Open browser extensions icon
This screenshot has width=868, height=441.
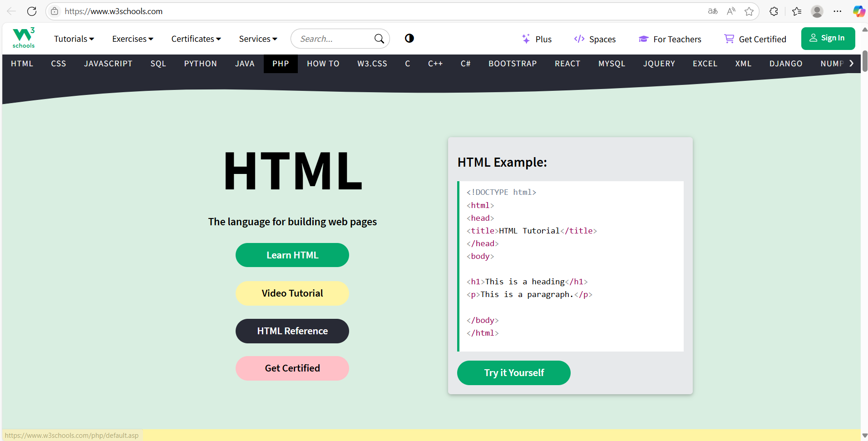774,11
